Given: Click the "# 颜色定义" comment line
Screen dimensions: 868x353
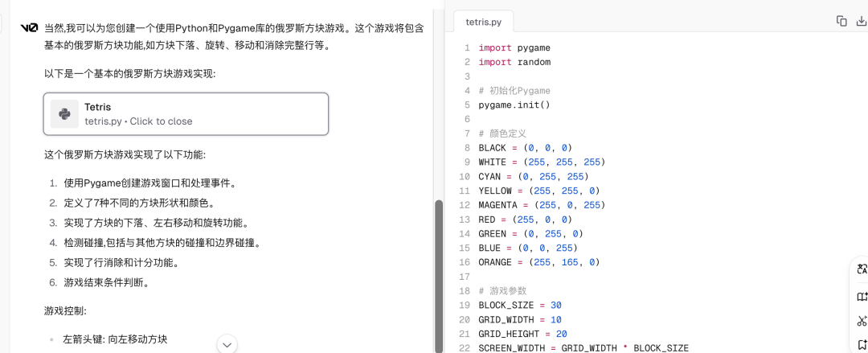Looking at the screenshot, I should point(502,133).
